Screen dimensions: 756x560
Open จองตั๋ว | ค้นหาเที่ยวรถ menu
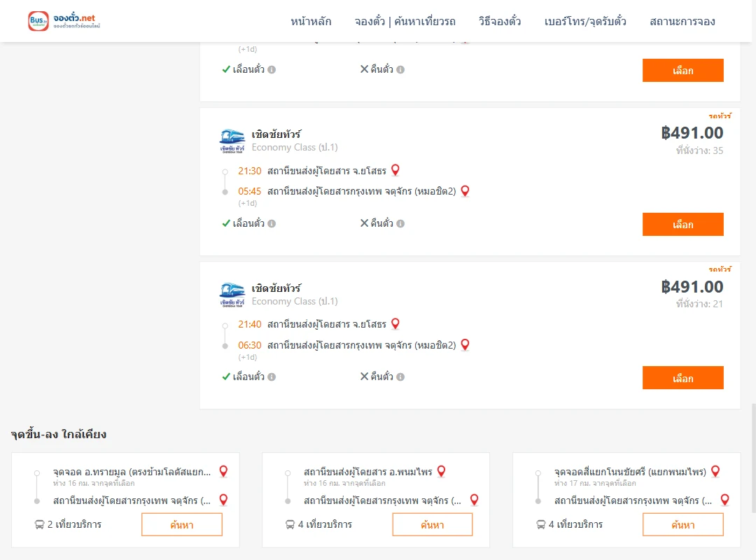pyautogui.click(x=405, y=21)
